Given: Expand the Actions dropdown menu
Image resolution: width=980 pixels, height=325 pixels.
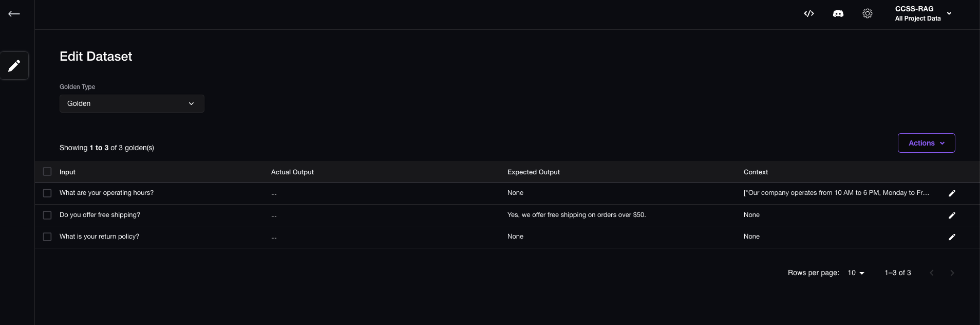Looking at the screenshot, I should (926, 143).
